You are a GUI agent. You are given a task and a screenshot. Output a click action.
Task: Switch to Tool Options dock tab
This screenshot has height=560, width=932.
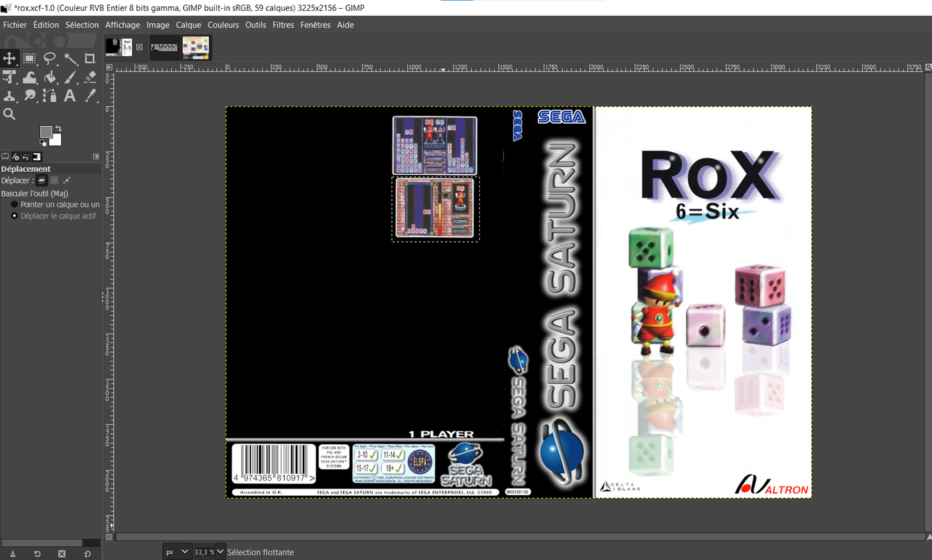pos(5,156)
